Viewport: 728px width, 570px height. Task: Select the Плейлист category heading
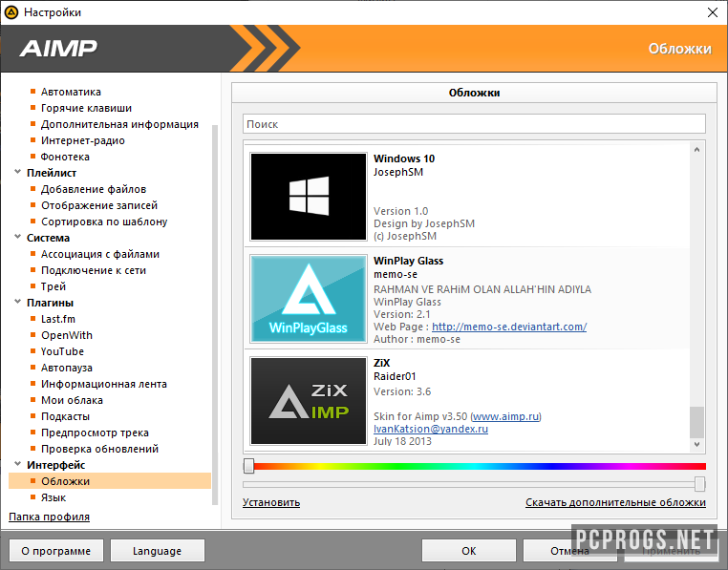(x=52, y=173)
